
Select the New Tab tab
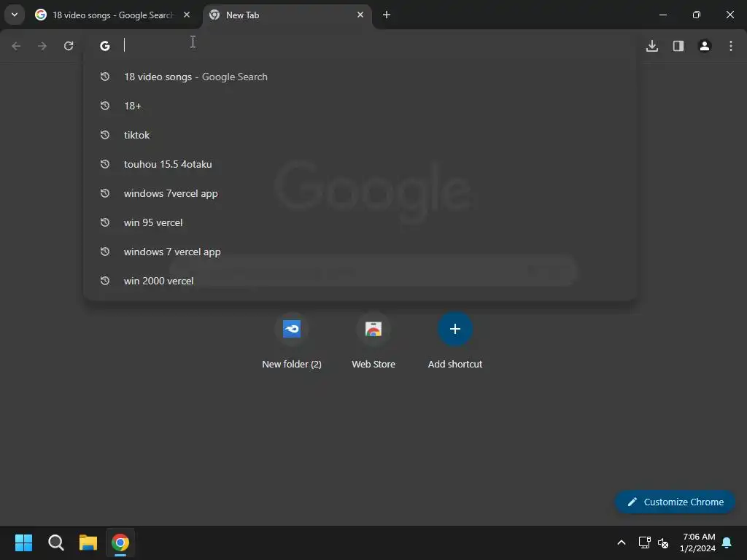tap(286, 15)
